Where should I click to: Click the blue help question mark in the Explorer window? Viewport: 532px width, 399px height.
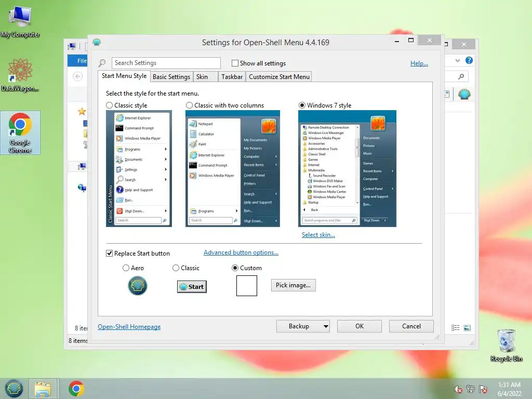(469, 60)
